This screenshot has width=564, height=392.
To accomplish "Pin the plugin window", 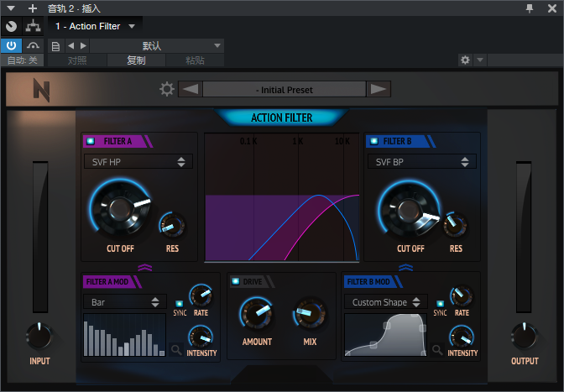I will click(x=530, y=8).
